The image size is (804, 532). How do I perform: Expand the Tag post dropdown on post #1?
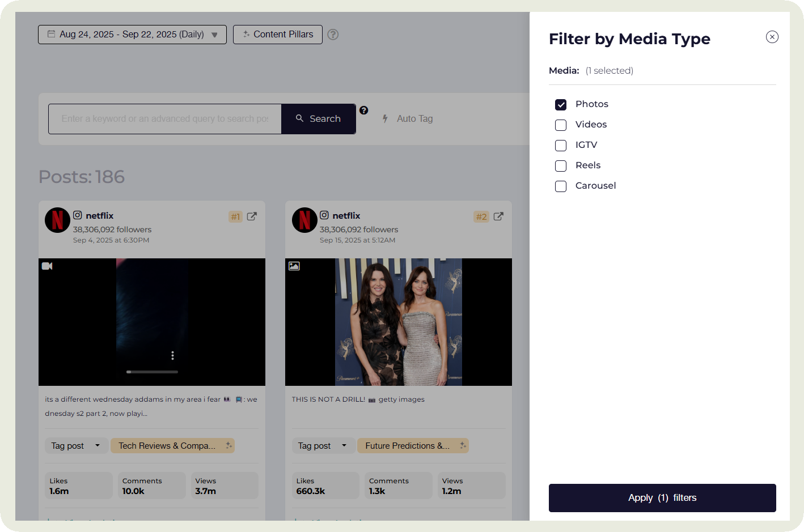(76, 445)
